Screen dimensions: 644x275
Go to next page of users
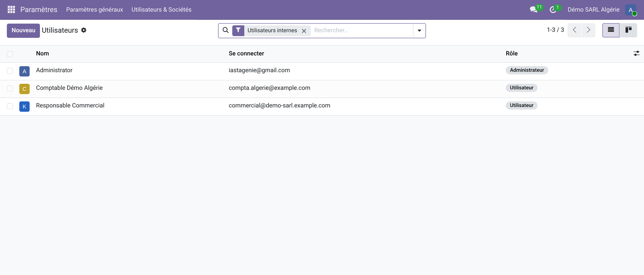point(588,30)
